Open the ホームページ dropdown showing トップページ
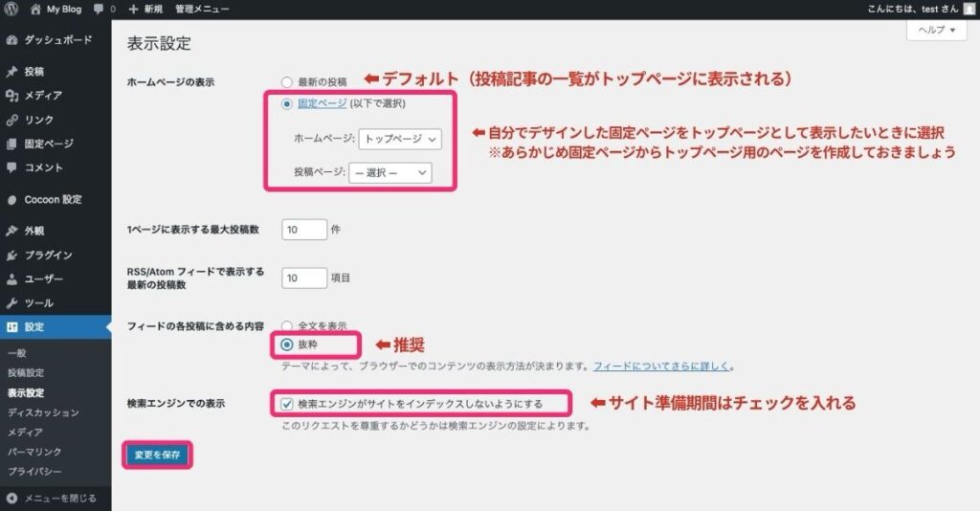980x511 pixels. 400,140
